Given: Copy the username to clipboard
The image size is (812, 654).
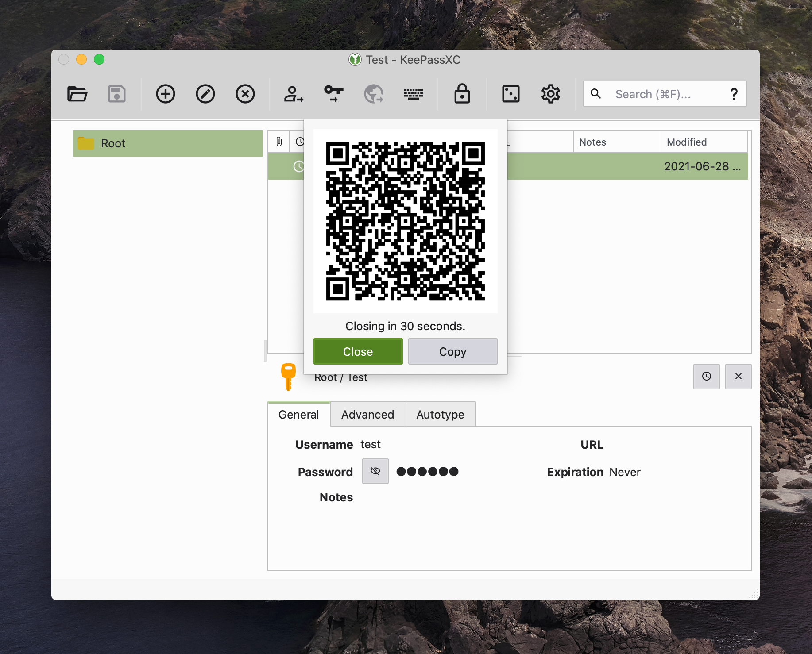Looking at the screenshot, I should point(293,94).
